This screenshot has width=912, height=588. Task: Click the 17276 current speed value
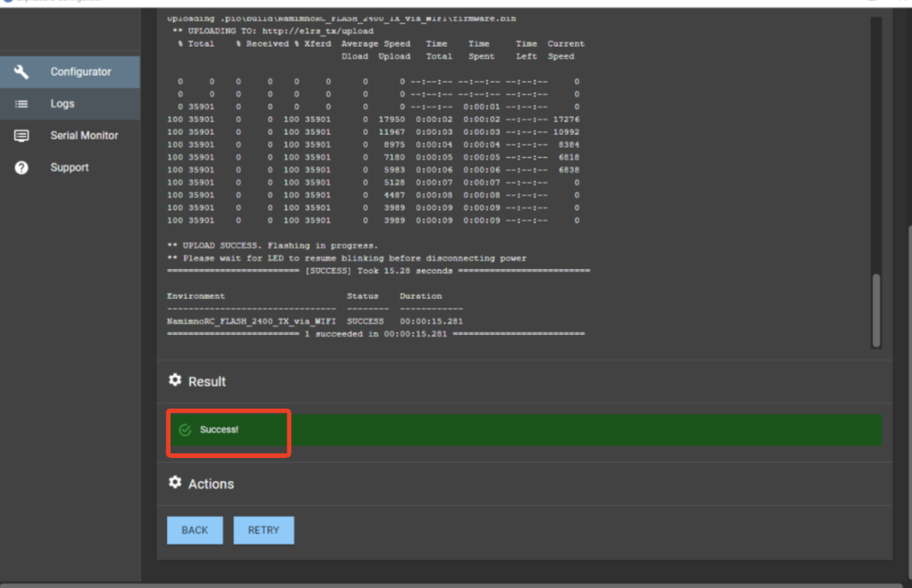pos(566,119)
